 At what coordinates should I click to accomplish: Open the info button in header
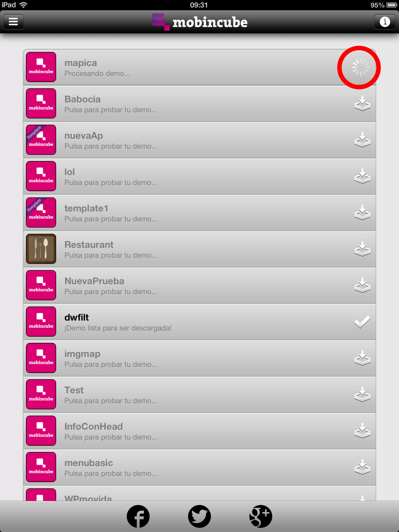coord(385,22)
